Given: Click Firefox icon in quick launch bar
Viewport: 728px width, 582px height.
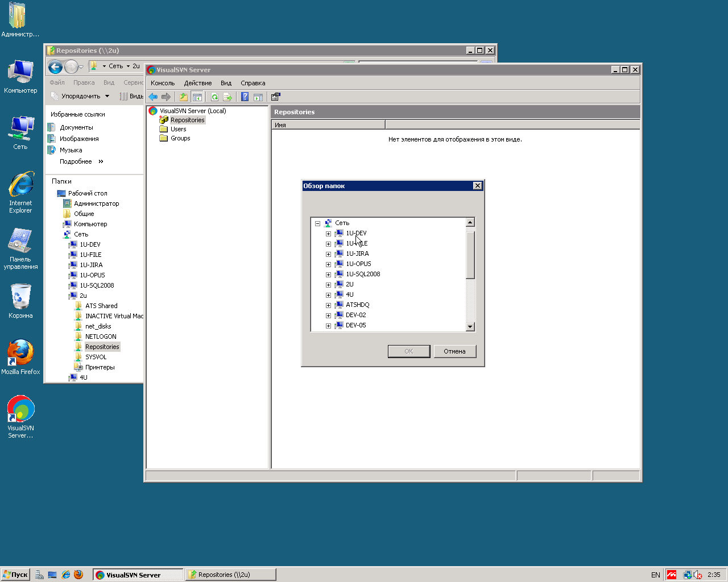Looking at the screenshot, I should click(x=78, y=575).
